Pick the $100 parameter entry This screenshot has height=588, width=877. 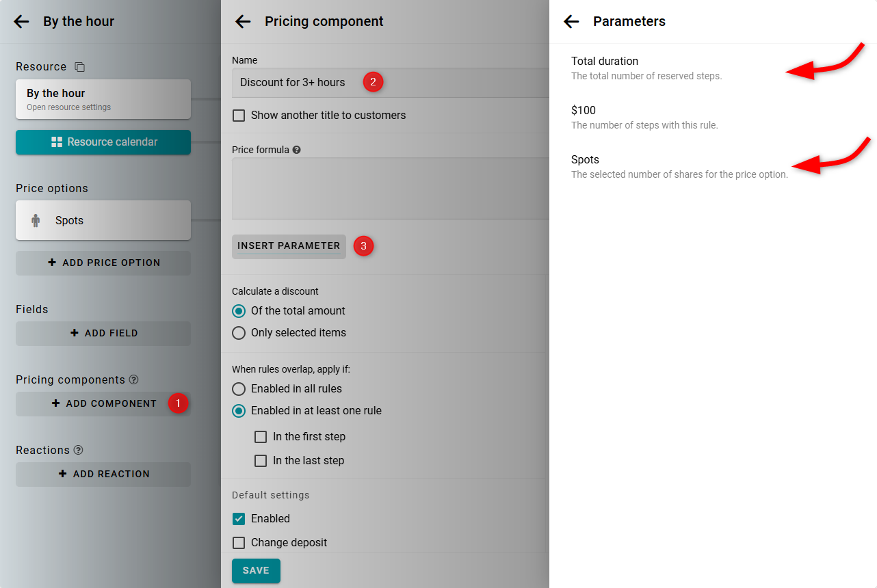click(x=584, y=111)
